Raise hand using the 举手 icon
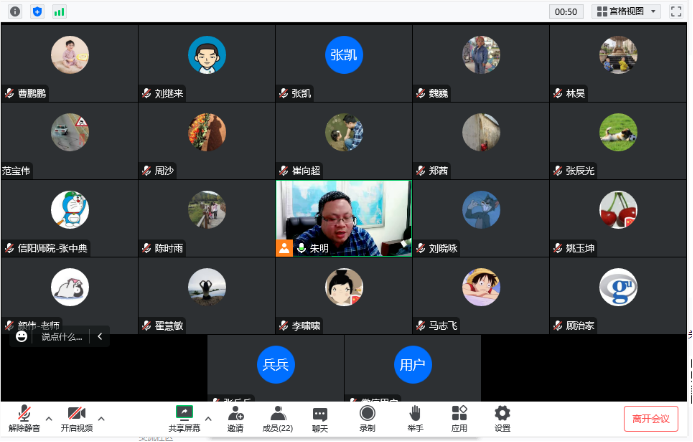The height and width of the screenshot is (442, 693). point(414,416)
